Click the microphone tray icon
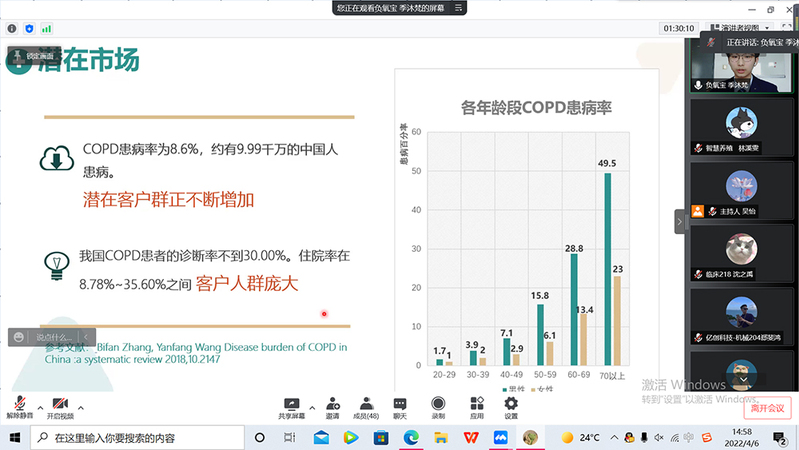The height and width of the screenshot is (450, 799). tap(644, 437)
